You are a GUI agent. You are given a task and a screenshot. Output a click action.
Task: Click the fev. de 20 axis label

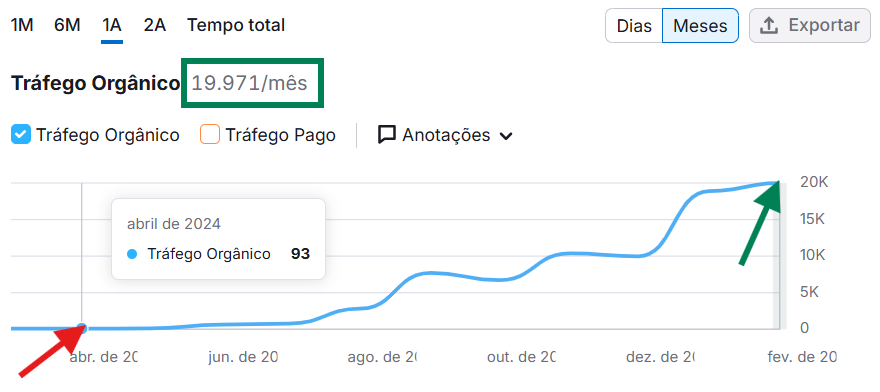click(x=802, y=357)
